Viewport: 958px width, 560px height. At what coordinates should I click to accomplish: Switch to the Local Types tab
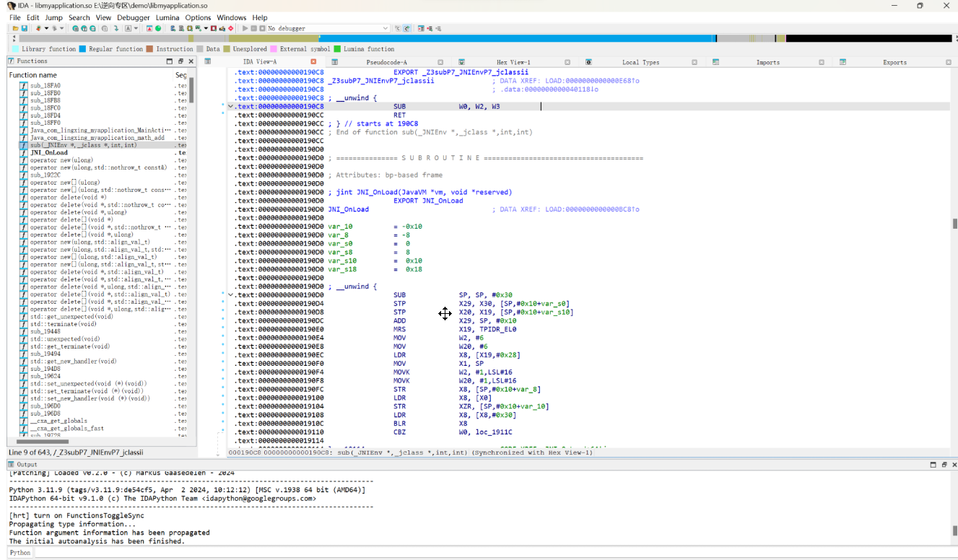[640, 62]
